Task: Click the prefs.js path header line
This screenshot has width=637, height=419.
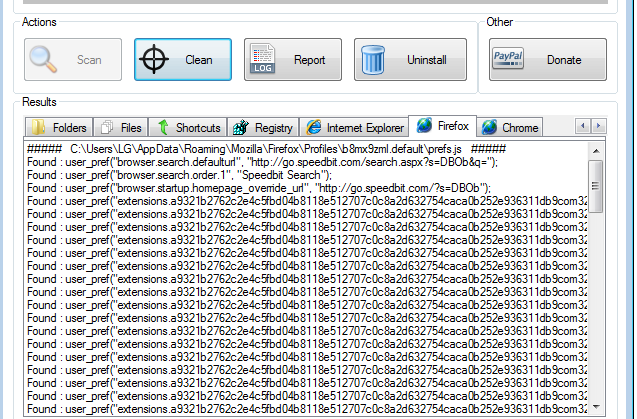Action: 266,149
